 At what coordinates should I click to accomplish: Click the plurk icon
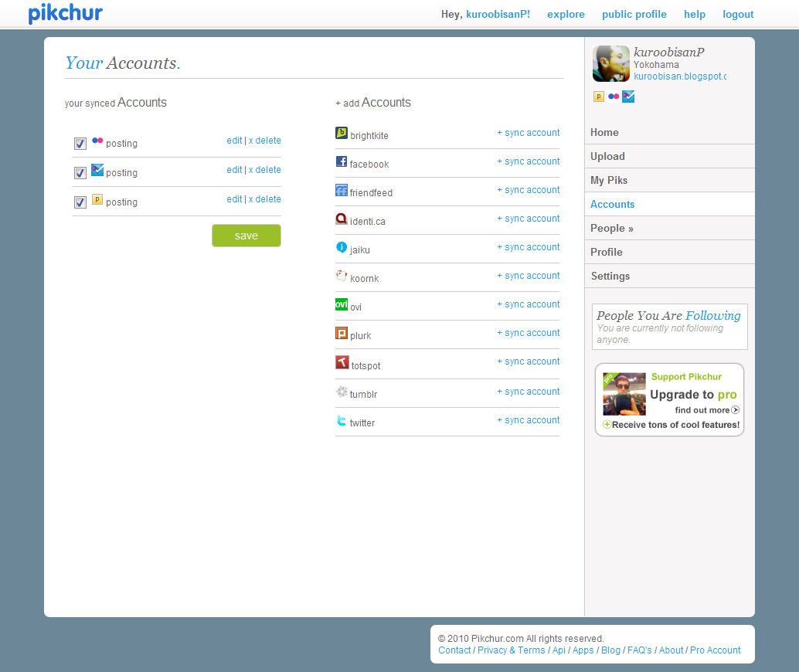click(x=342, y=333)
